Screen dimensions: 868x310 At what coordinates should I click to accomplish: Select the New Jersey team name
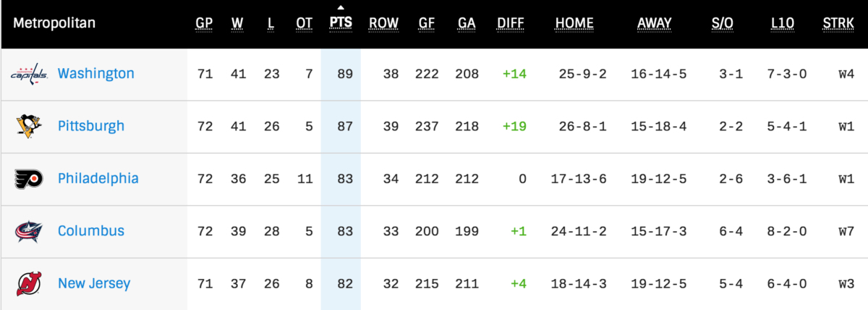pyautogui.click(x=94, y=284)
